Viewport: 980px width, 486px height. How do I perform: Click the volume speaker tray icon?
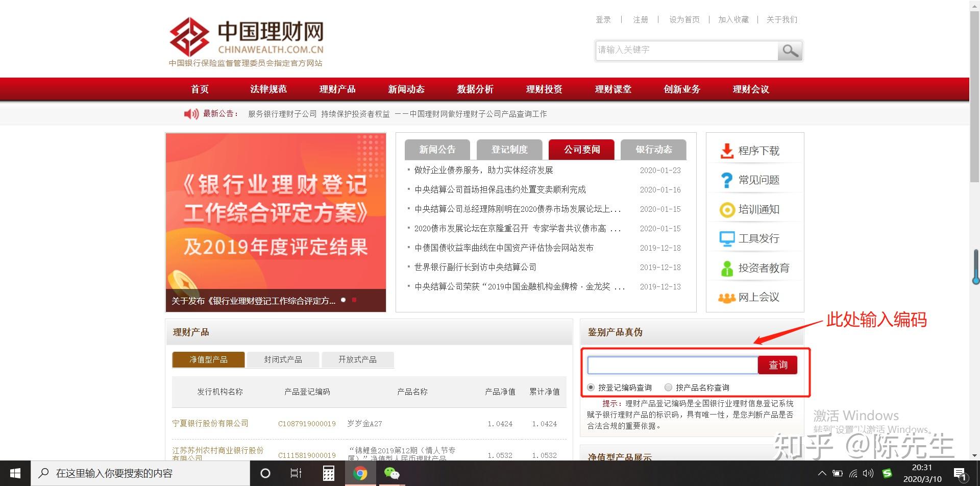[868, 473]
